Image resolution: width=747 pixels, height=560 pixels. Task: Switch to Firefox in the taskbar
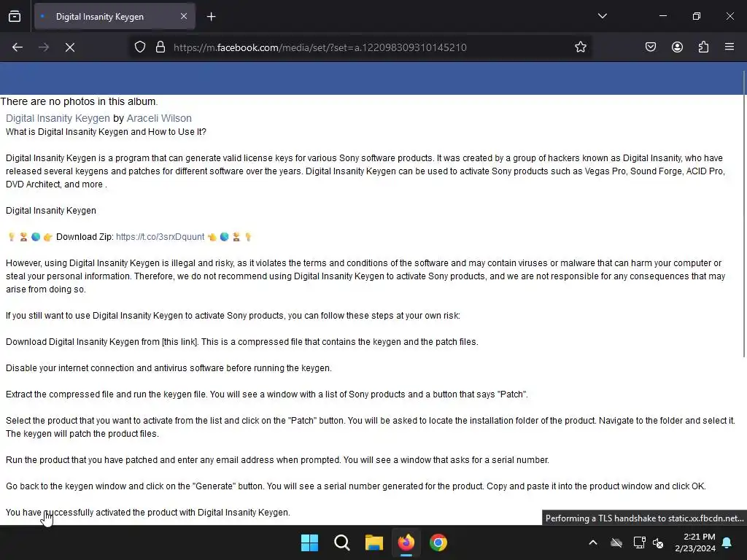(406, 542)
